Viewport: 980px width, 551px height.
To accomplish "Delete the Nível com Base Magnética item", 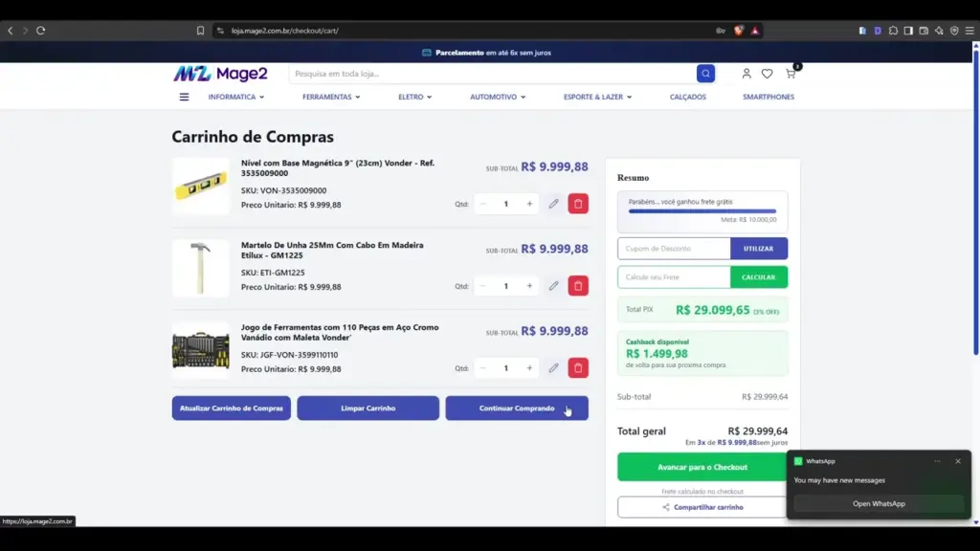I will [578, 204].
